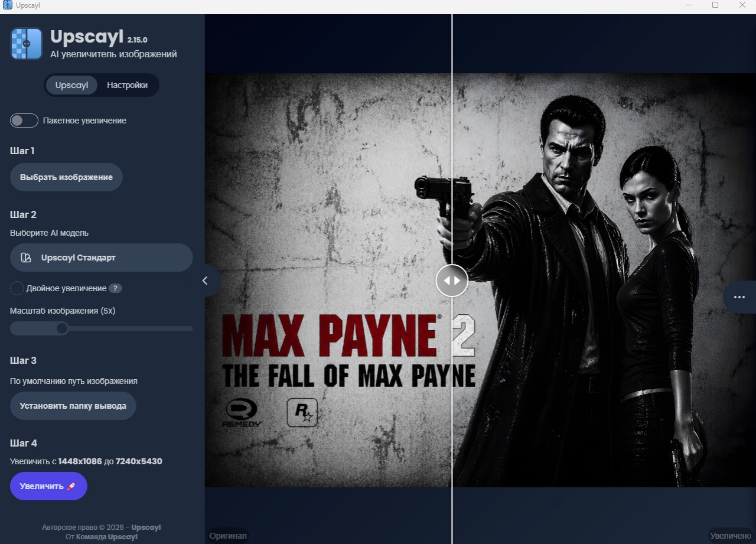Click the Шаг 1 heading
Image resolution: width=756 pixels, height=544 pixels.
click(x=22, y=151)
